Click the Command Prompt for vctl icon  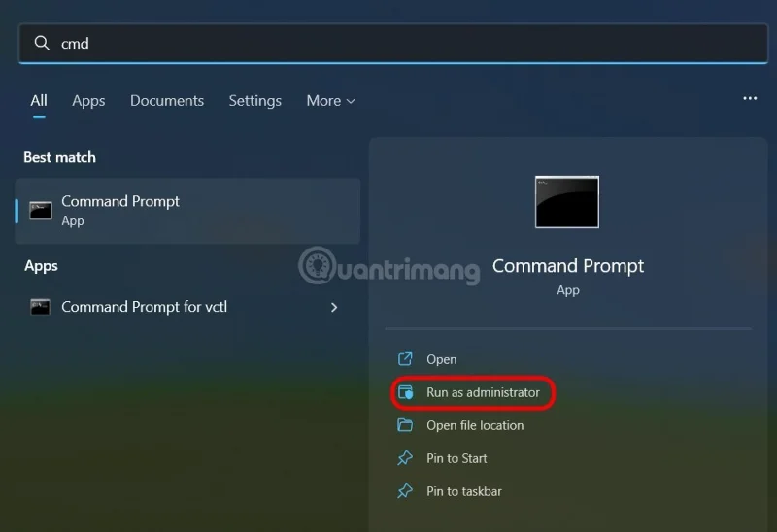pyautogui.click(x=40, y=307)
